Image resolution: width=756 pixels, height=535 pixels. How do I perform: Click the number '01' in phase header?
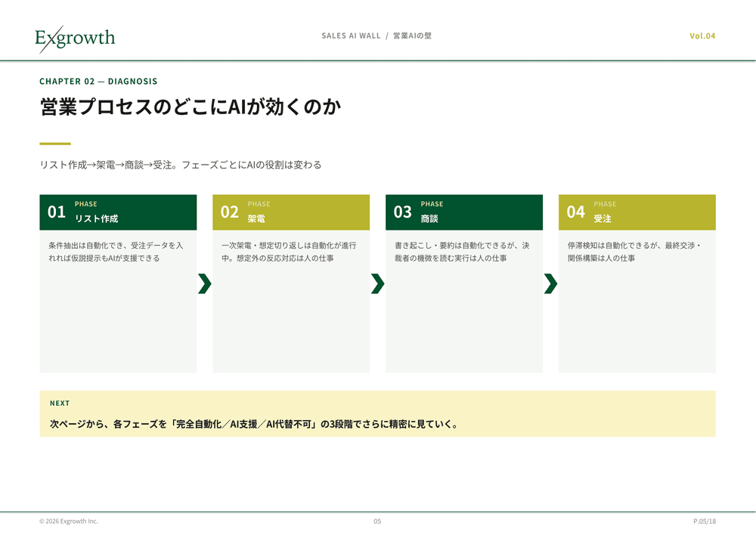point(57,212)
